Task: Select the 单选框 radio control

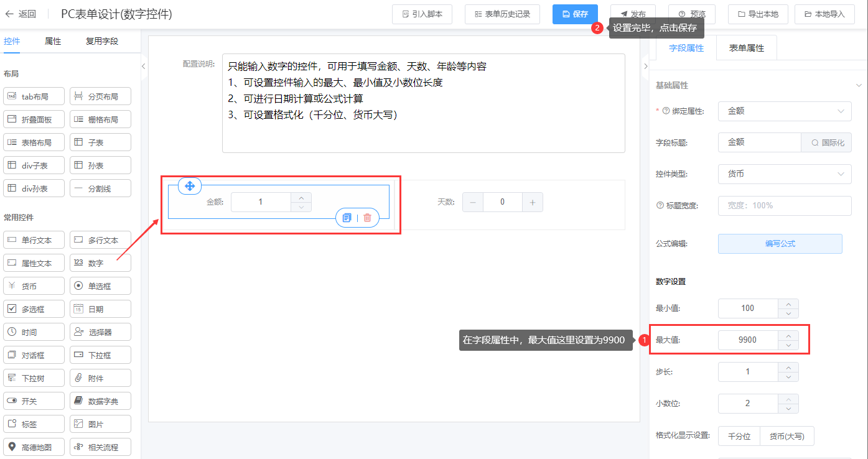Action: point(100,286)
